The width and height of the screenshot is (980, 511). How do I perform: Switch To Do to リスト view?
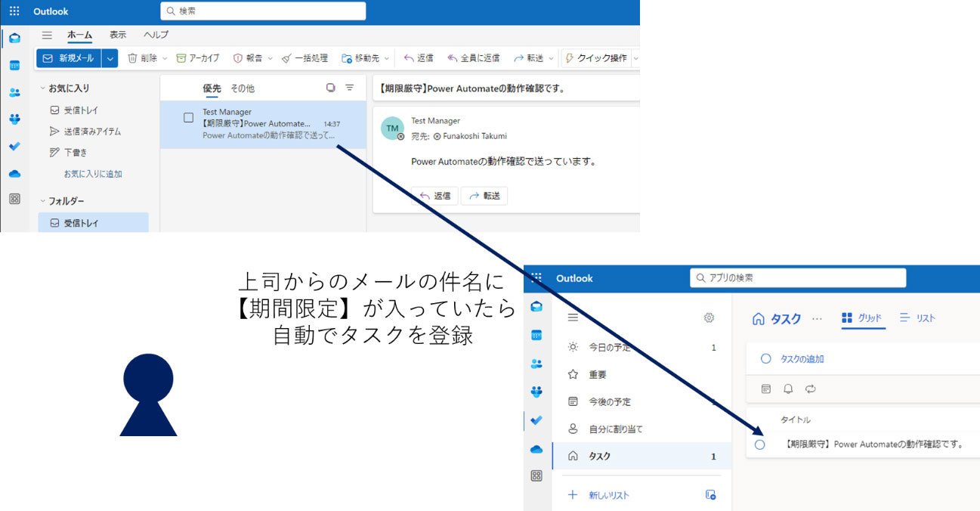[x=918, y=318]
